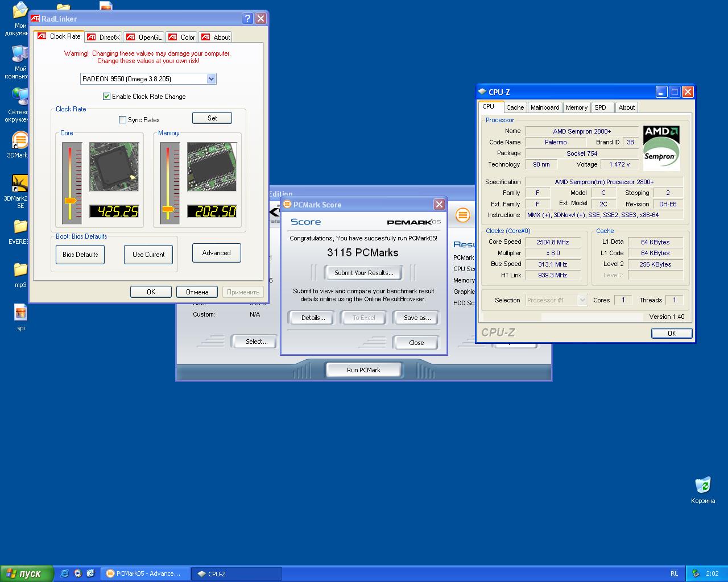Open PCMark score Details
The height and width of the screenshot is (582, 728).
(x=313, y=318)
